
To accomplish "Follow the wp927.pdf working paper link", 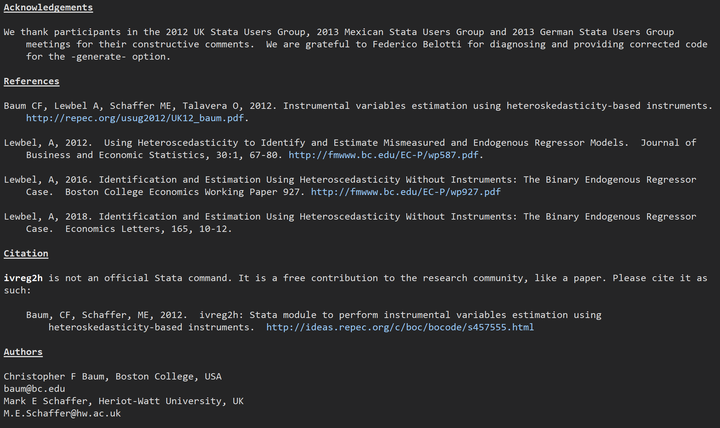I will coord(406,191).
